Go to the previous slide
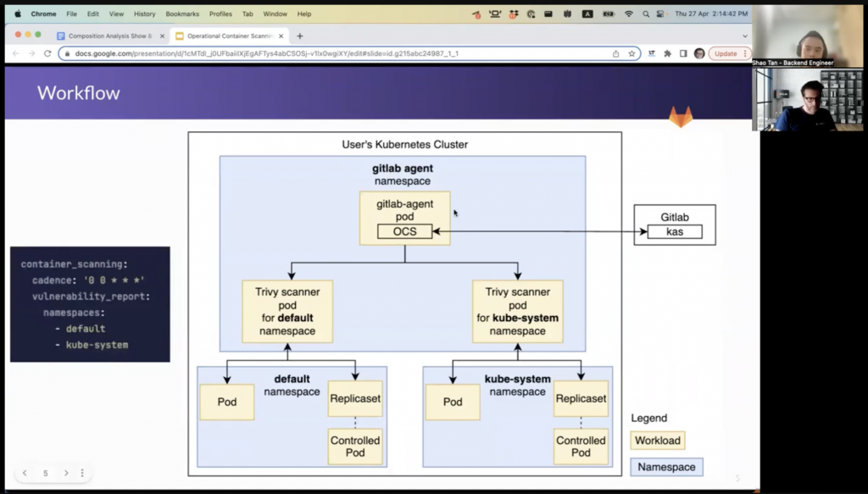This screenshot has height=494, width=868. click(25, 473)
